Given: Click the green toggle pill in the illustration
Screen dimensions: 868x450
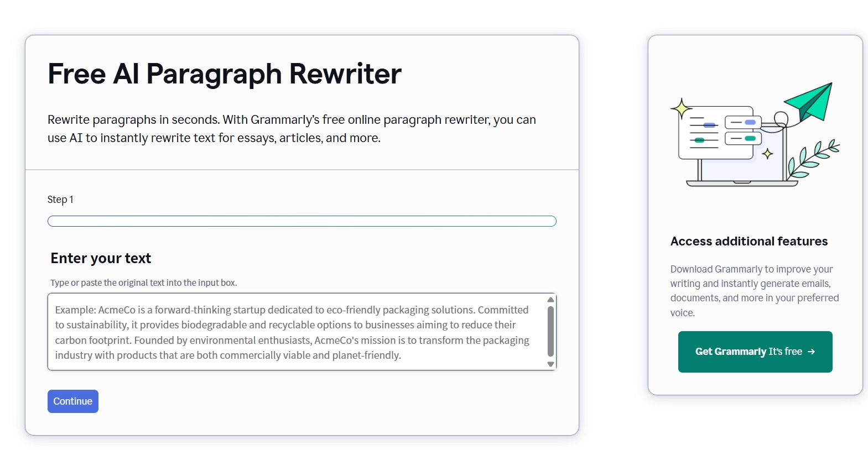Looking at the screenshot, I should (x=750, y=138).
